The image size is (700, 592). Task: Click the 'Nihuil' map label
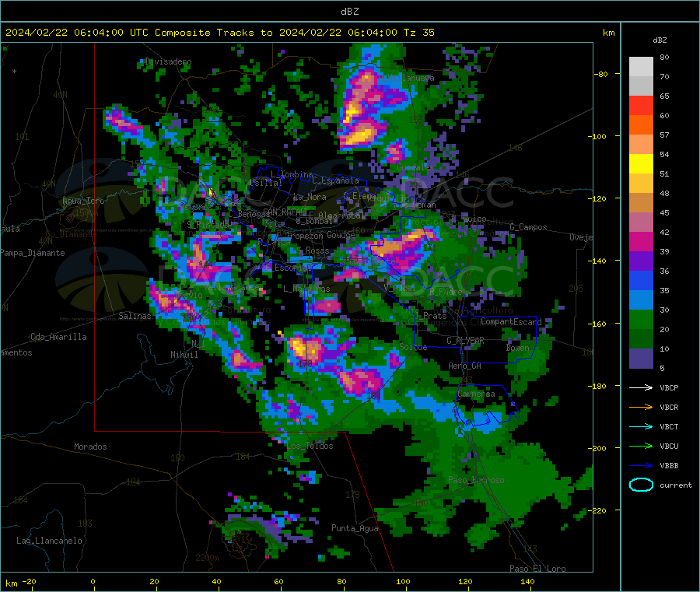184,355
